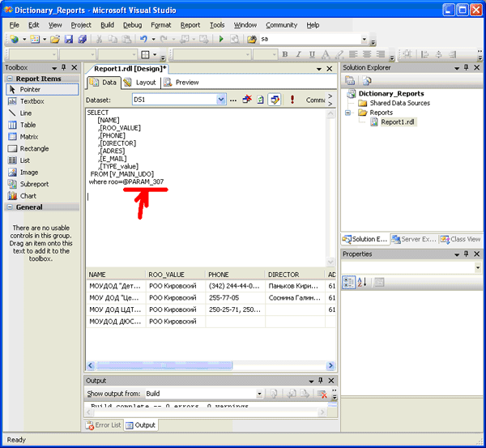
Task: Open the Properties object selector dropdown
Action: click(x=478, y=267)
